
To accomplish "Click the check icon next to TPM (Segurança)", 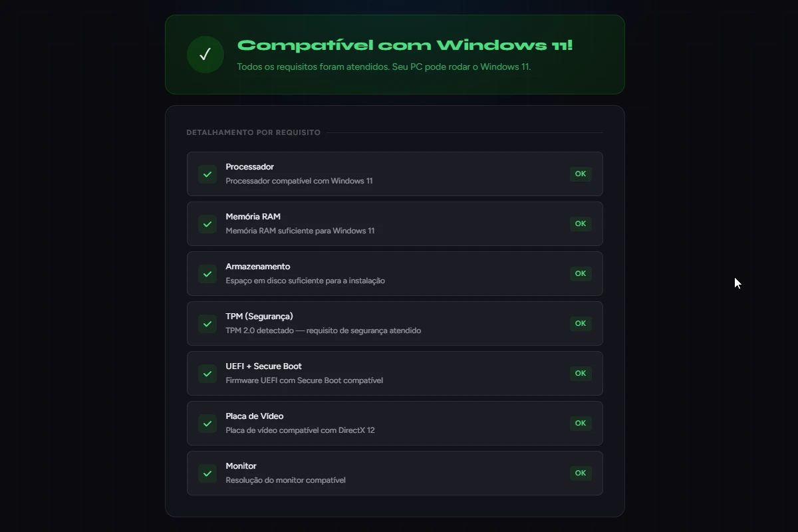I will (207, 323).
